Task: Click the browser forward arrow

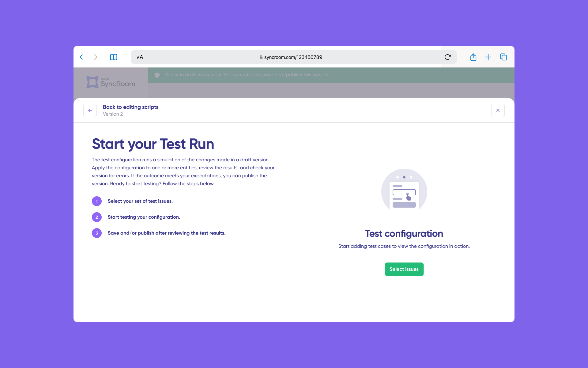Action: coord(96,57)
